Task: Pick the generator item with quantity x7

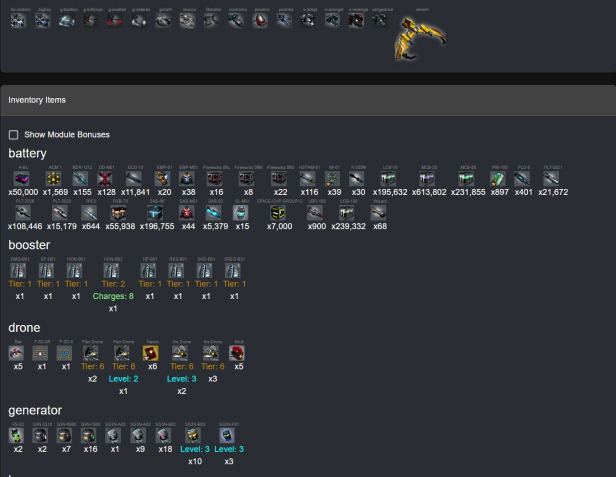Action: pyautogui.click(x=65, y=435)
